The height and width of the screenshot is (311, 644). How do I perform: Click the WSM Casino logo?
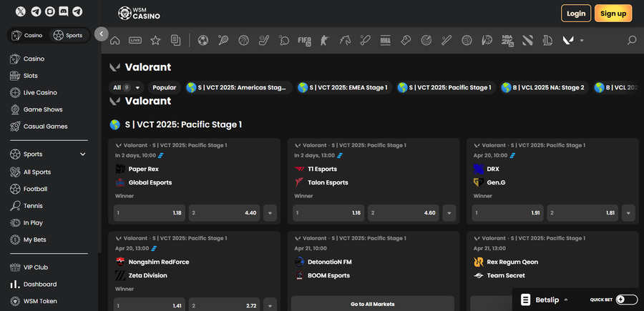pyautogui.click(x=139, y=14)
